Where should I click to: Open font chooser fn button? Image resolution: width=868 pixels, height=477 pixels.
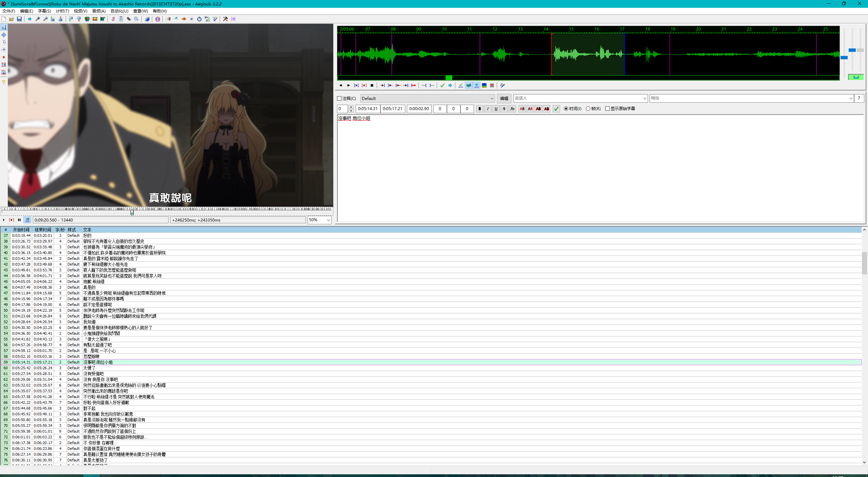512,109
